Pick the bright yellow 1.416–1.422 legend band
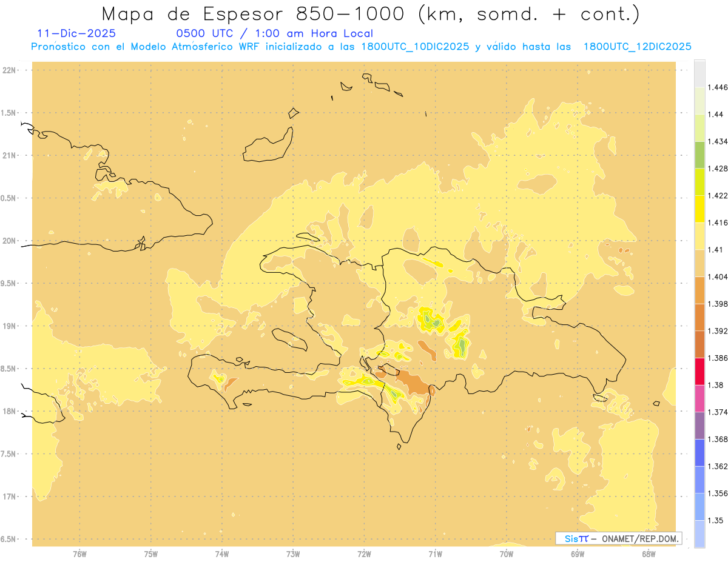Image resolution: width=728 pixels, height=562 pixels. [699, 209]
